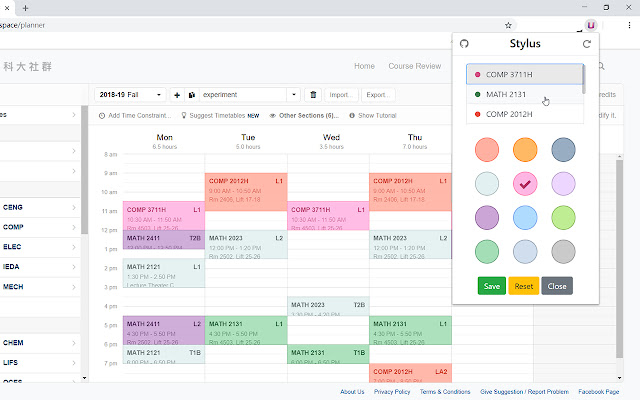Pick the pale periwinkle color swatch
This screenshot has width=640, height=400.
click(525, 251)
